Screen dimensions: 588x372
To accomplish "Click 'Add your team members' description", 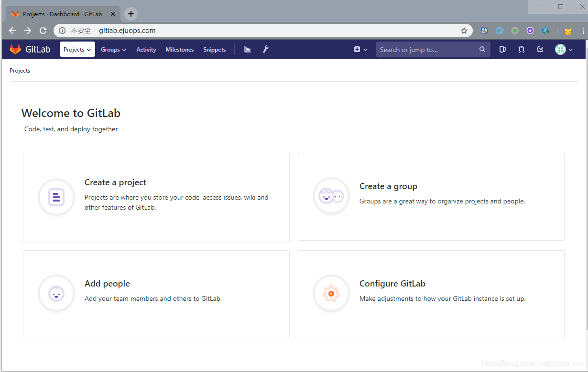I will (x=153, y=299).
